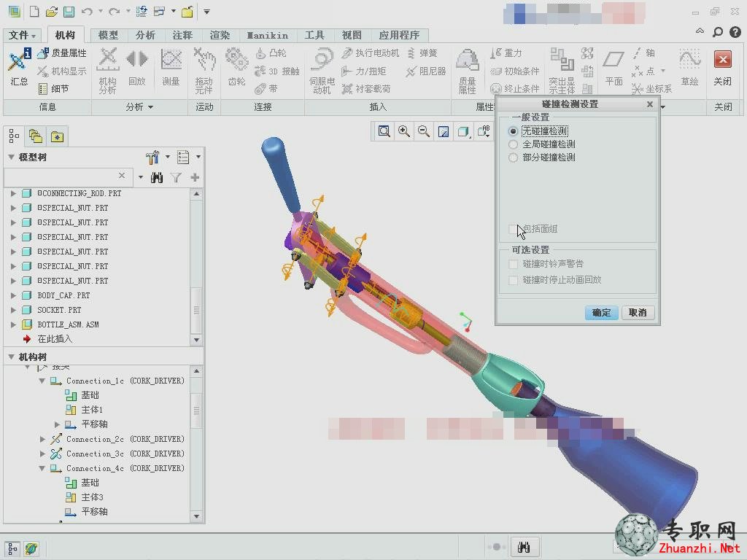This screenshot has width=747, height=560.
Task: Select 无碰撞检测 radio option
Action: pyautogui.click(x=513, y=131)
